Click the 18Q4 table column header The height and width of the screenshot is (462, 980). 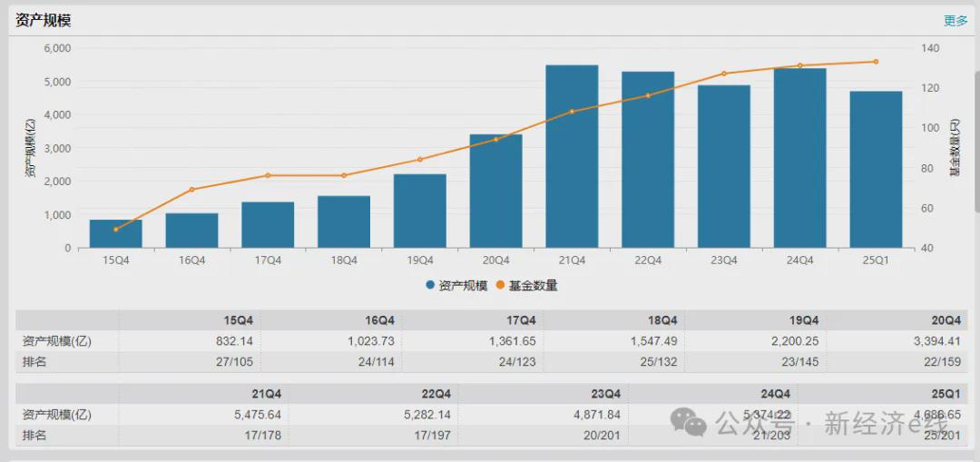661,320
